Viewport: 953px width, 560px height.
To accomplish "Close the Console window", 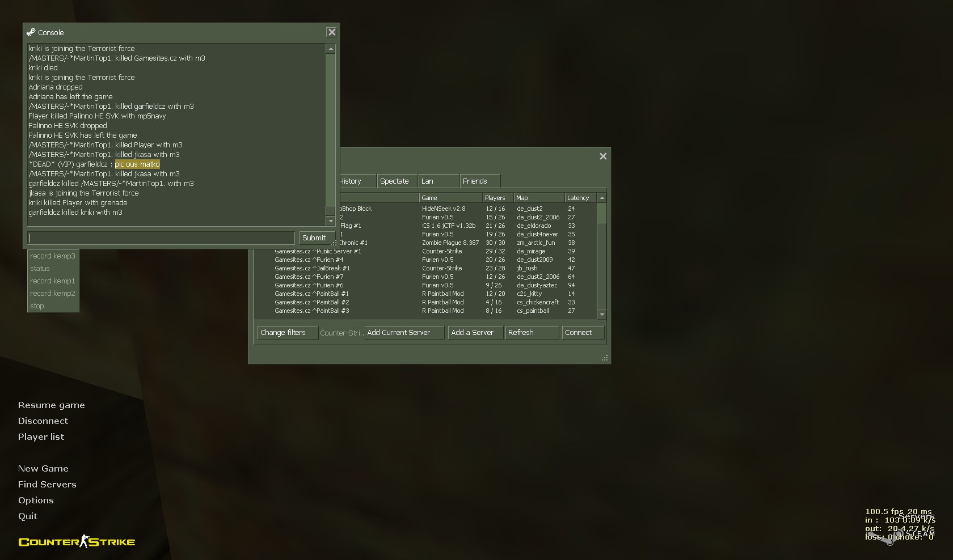I will coord(332,32).
